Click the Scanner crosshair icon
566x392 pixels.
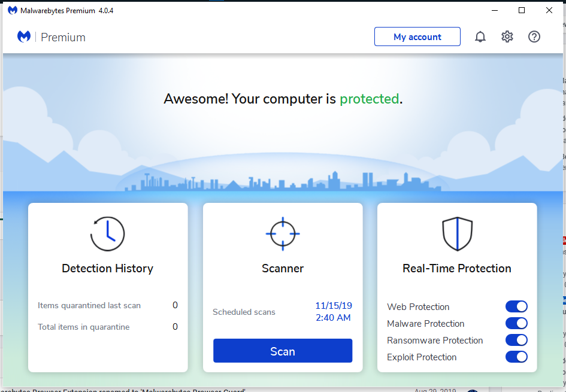283,233
